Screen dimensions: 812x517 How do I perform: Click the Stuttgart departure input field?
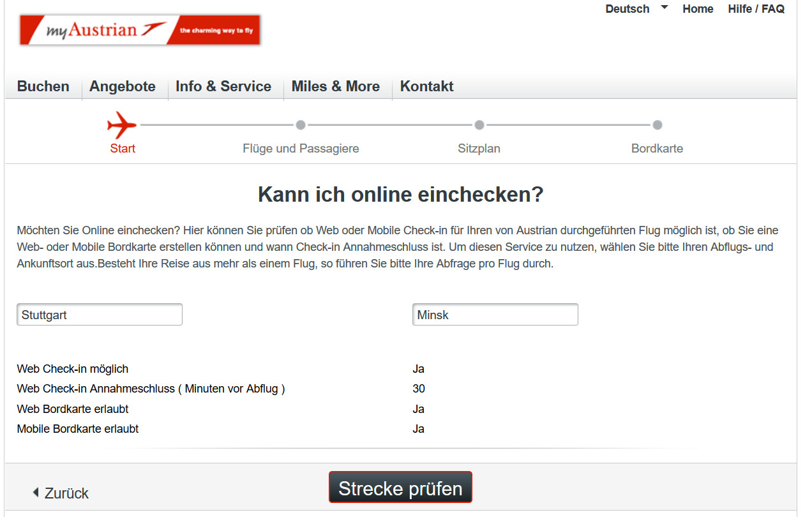tap(100, 315)
